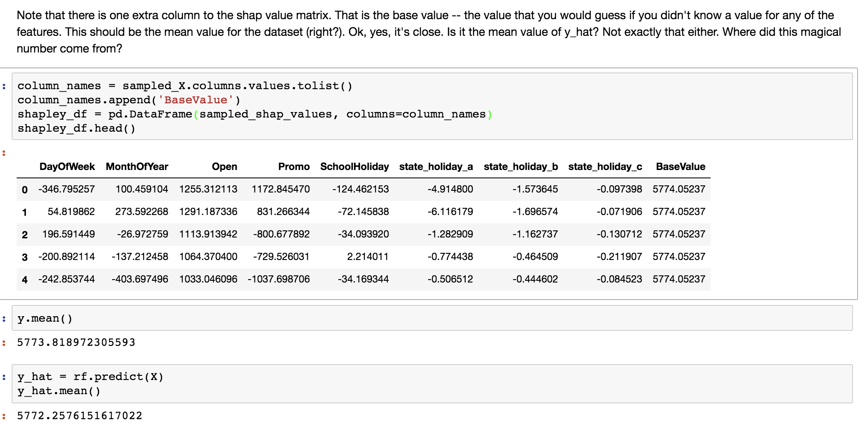868x425 pixels.
Task: Select the Promo column header
Action: (294, 166)
